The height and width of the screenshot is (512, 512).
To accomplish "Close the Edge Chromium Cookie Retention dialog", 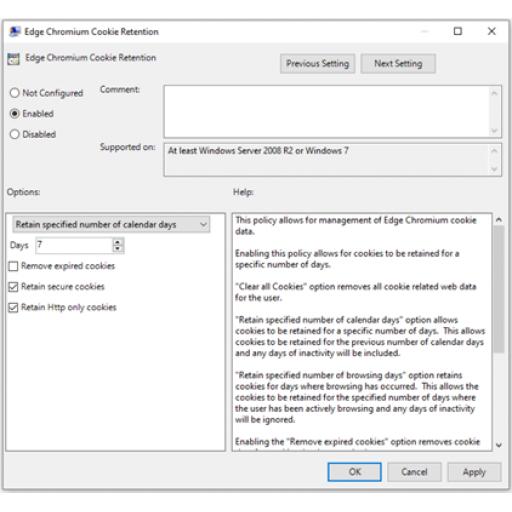I will pyautogui.click(x=492, y=31).
